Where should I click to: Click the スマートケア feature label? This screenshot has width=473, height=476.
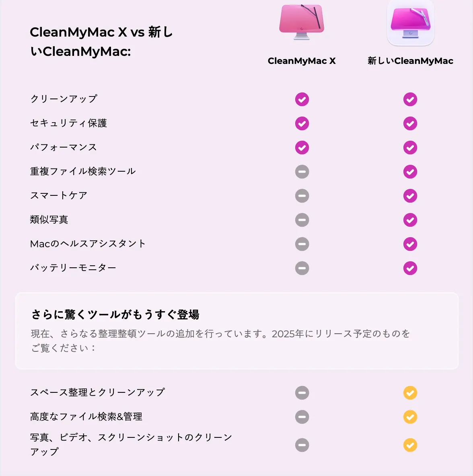point(59,195)
